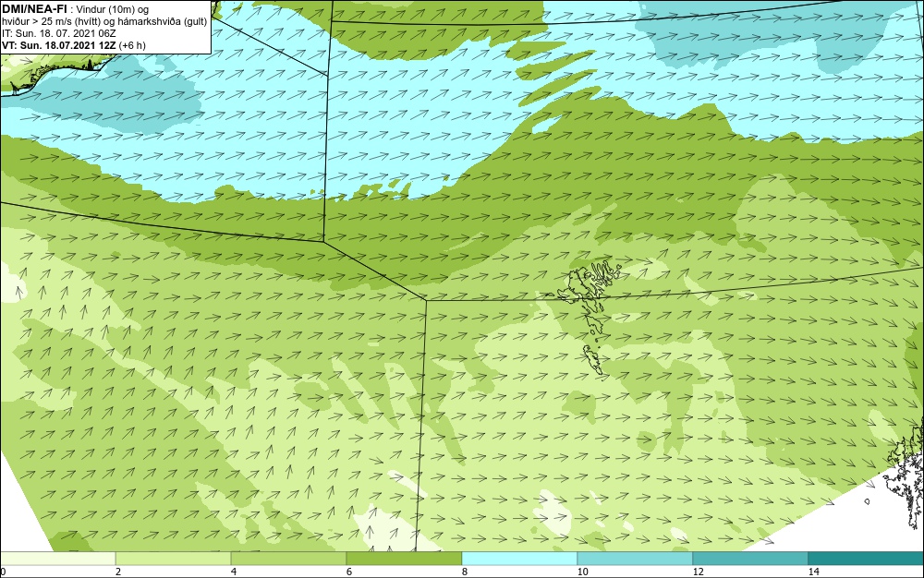Click the darkest teal swatch above 14 m/s
924x578 pixels.
866,559
